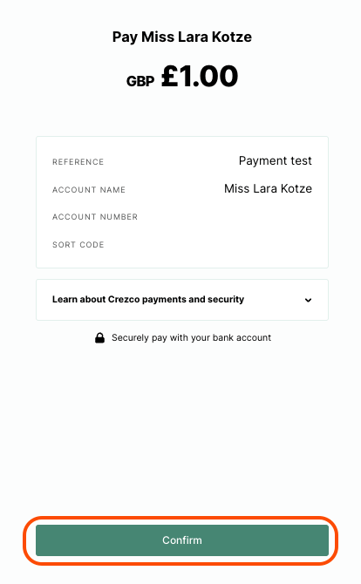Click the Pay Miss Lara Kotze heading

182,37
